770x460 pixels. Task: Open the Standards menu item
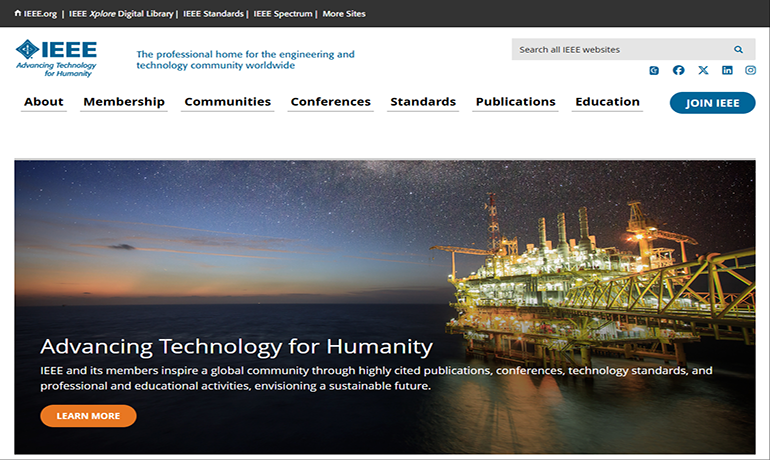tap(423, 102)
